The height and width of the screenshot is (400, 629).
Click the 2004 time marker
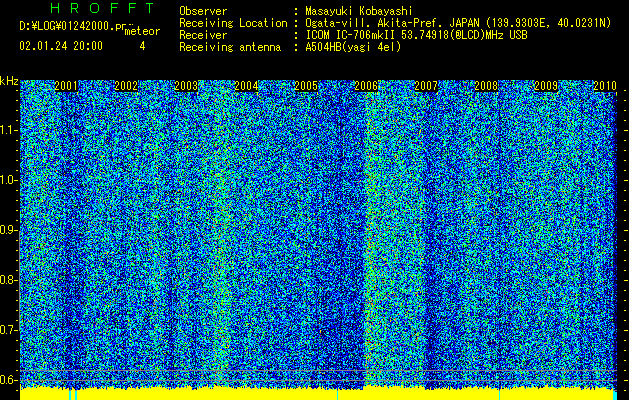[246, 86]
